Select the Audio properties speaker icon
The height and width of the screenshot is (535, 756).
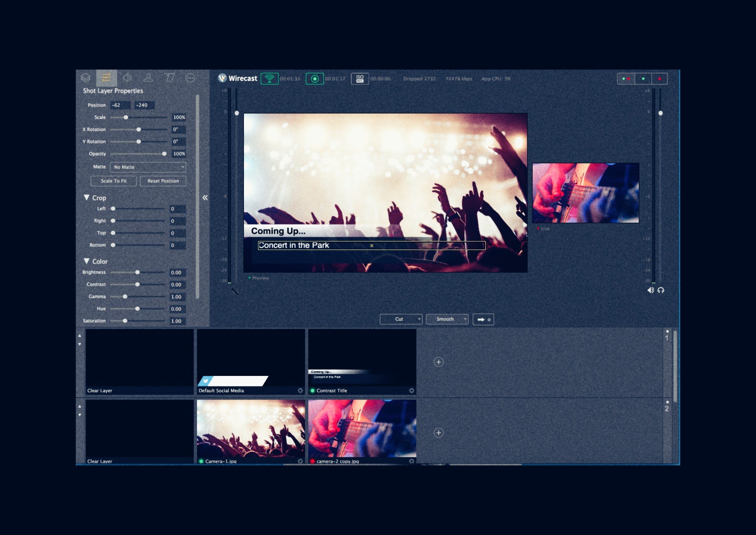pyautogui.click(x=128, y=78)
